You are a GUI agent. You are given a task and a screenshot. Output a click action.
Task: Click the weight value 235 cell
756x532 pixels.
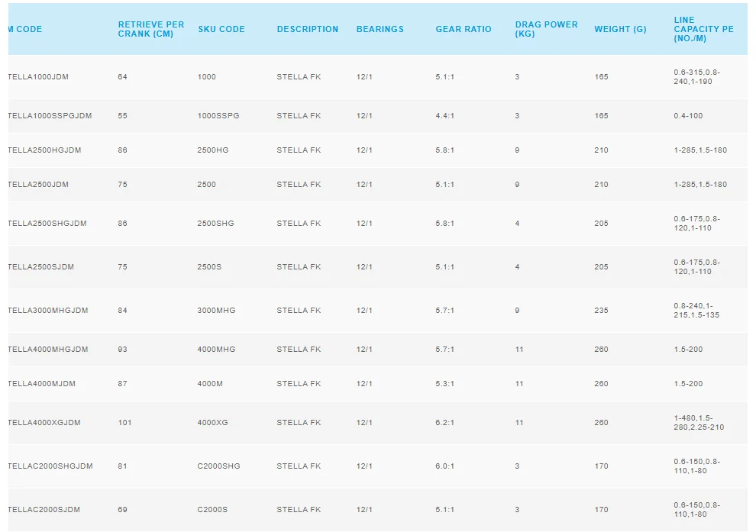pyautogui.click(x=602, y=311)
